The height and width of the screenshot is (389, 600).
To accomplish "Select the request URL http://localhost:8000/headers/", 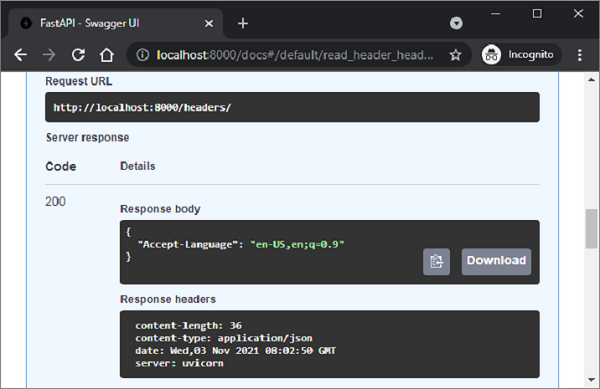I will tap(142, 107).
